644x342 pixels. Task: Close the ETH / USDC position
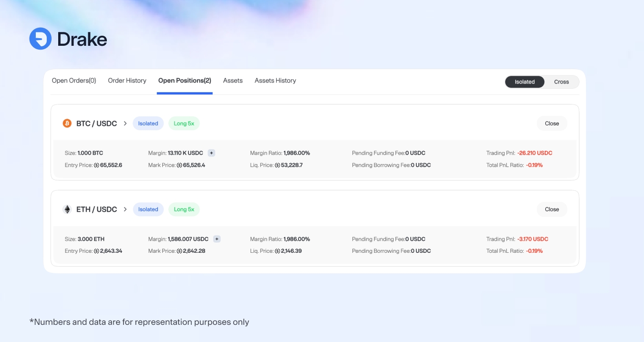pyautogui.click(x=551, y=209)
